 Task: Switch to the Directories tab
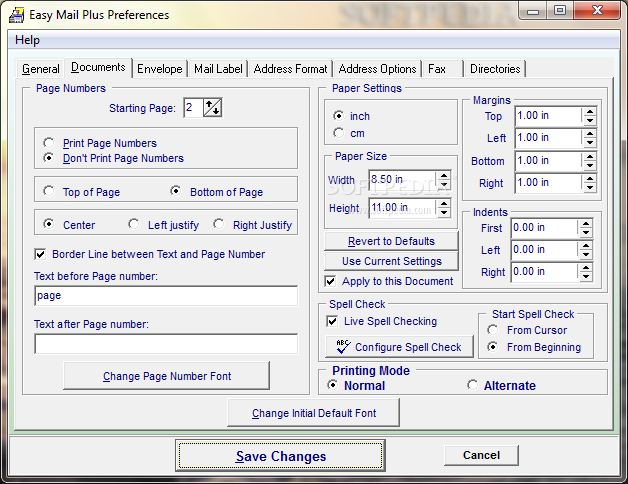(x=495, y=69)
